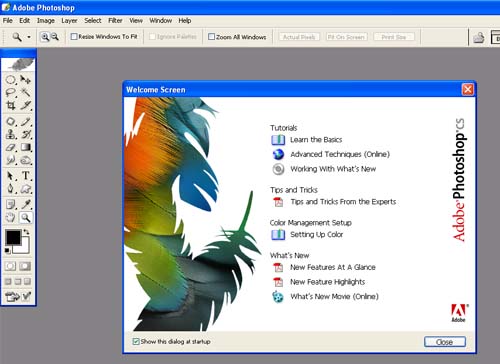Screen dimensions: 500x364
Task: Select the Path Selection arrow tool
Action: pyautogui.click(x=11, y=176)
